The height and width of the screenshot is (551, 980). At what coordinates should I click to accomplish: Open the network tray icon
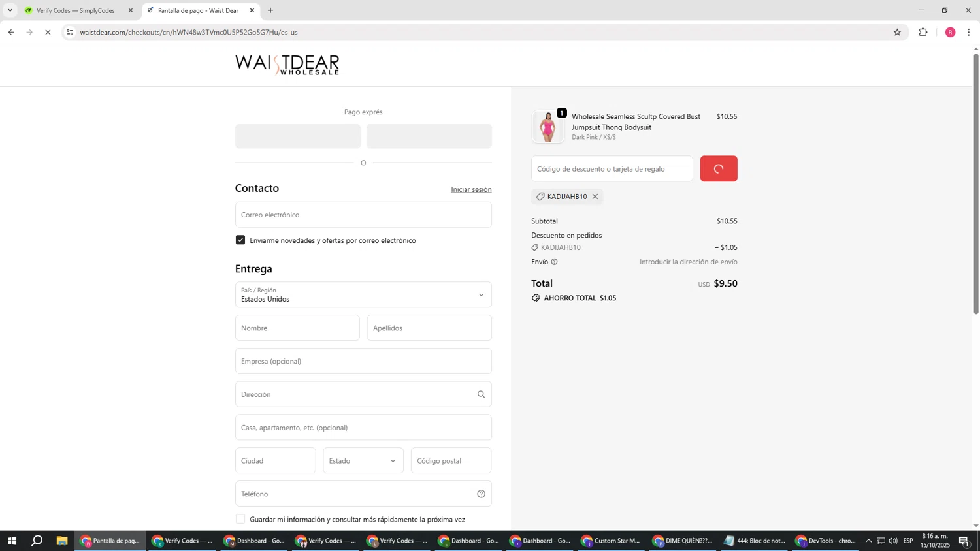(881, 541)
